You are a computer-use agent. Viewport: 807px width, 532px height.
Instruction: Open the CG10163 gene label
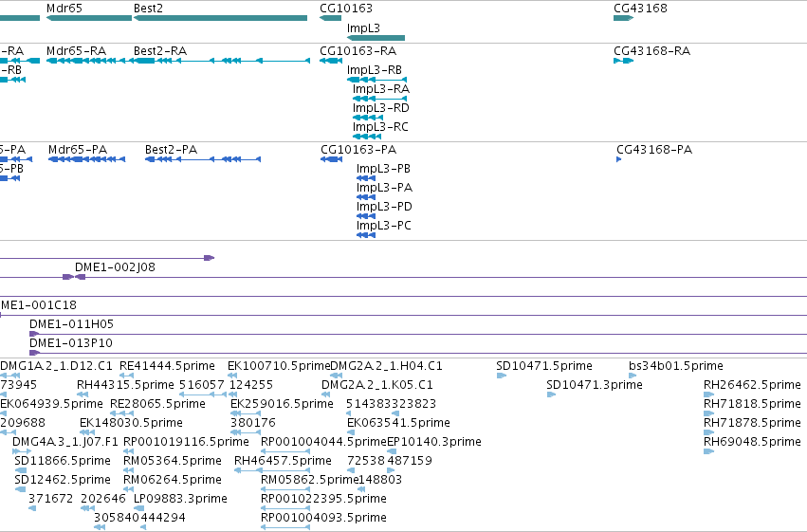click(346, 9)
